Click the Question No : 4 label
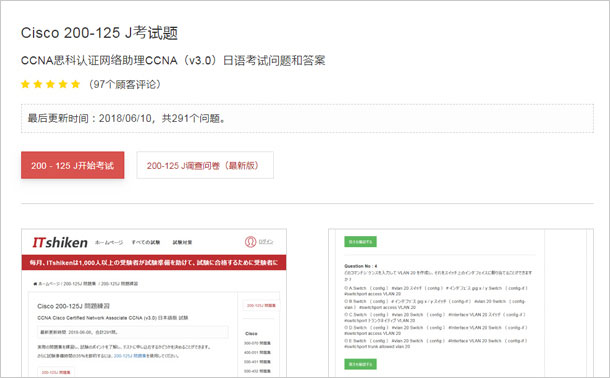Viewport: 610px width, 378px height. (361, 266)
